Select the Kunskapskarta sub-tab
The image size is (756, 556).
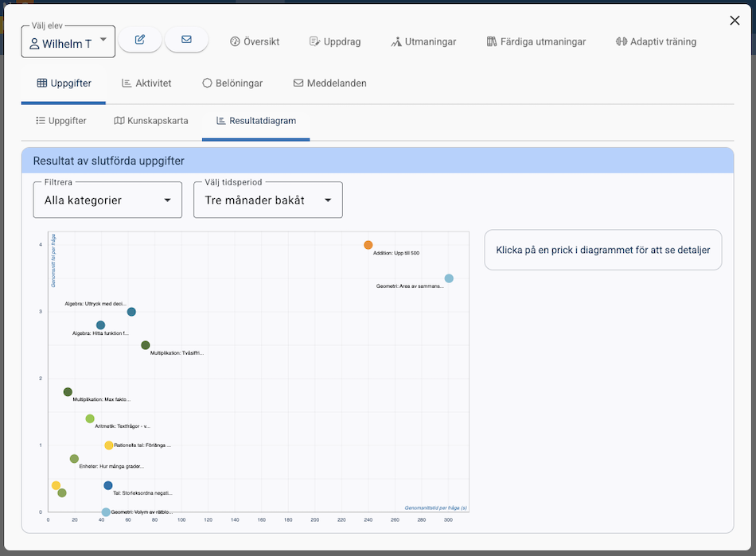(151, 121)
